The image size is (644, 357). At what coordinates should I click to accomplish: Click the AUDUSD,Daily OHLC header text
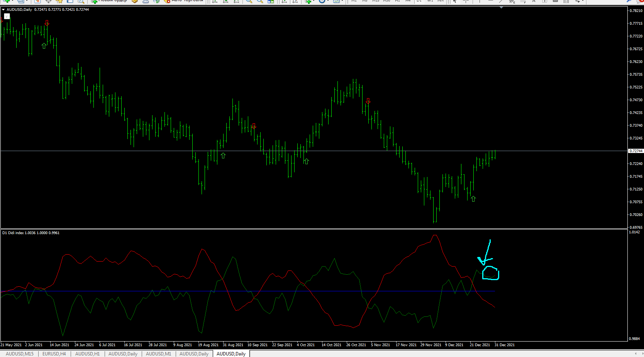tap(47, 10)
